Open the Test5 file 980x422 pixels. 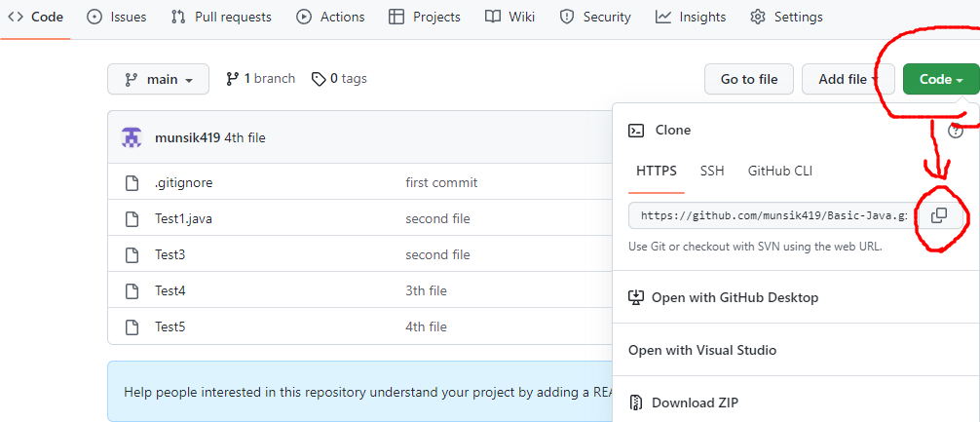click(170, 326)
